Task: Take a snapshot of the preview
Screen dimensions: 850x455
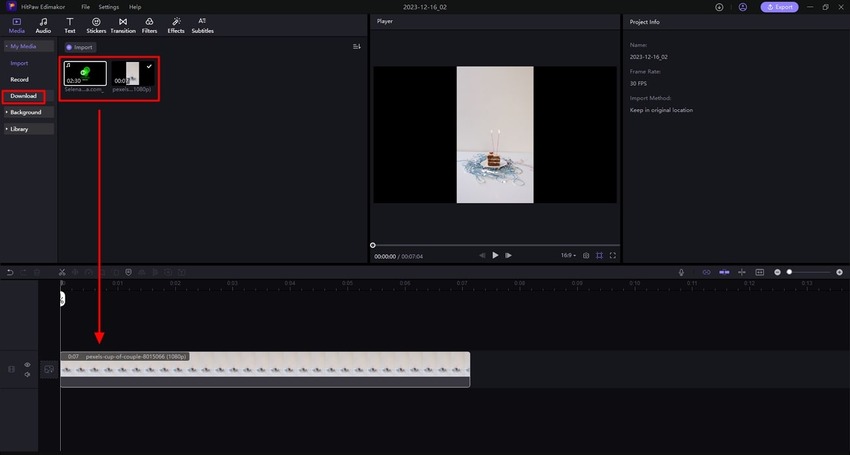Action: pyautogui.click(x=586, y=255)
